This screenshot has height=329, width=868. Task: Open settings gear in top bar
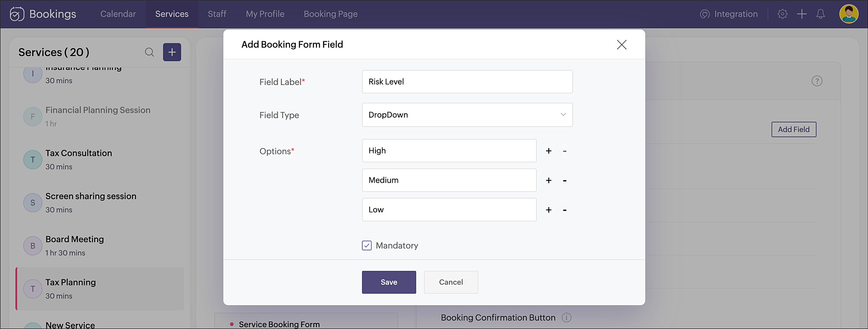point(783,14)
